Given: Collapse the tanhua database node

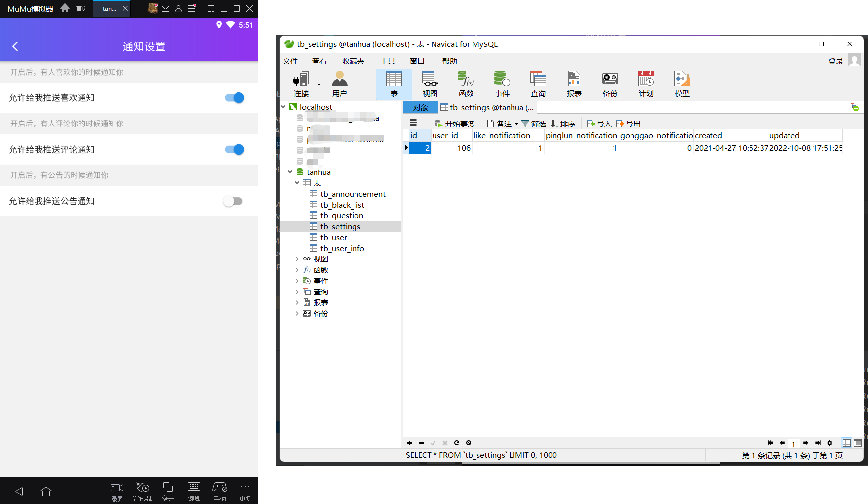Looking at the screenshot, I should [290, 172].
